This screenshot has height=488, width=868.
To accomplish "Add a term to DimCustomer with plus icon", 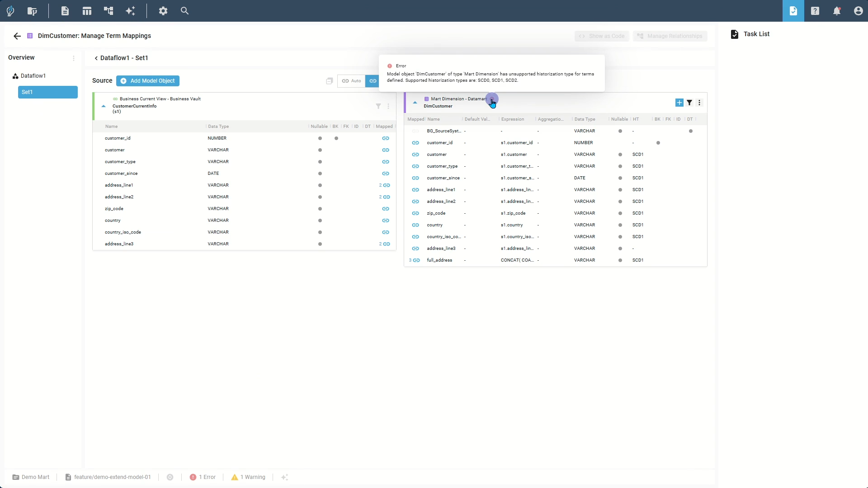I will [679, 103].
